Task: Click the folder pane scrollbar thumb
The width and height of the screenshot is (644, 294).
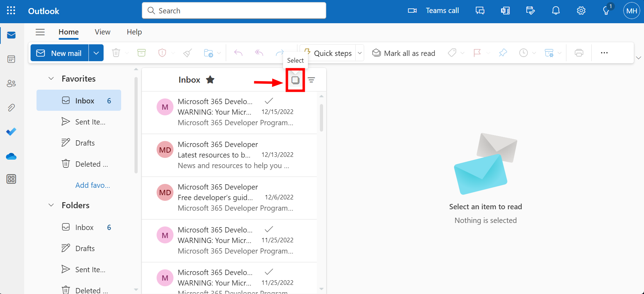Action: click(x=136, y=125)
